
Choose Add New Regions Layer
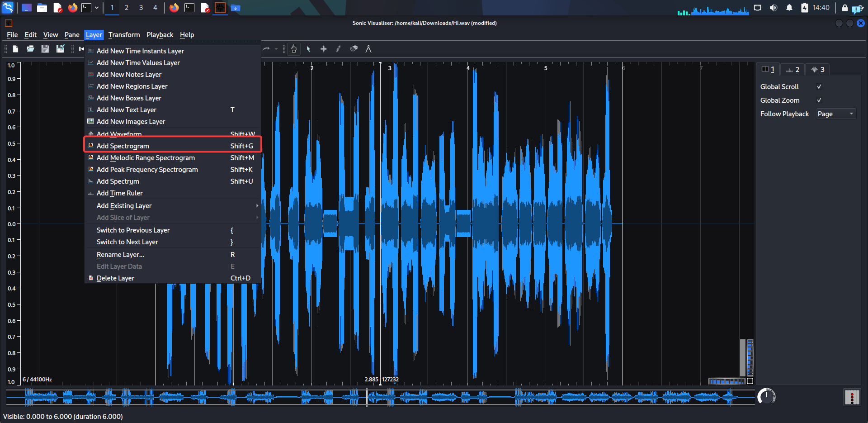[x=173, y=86]
